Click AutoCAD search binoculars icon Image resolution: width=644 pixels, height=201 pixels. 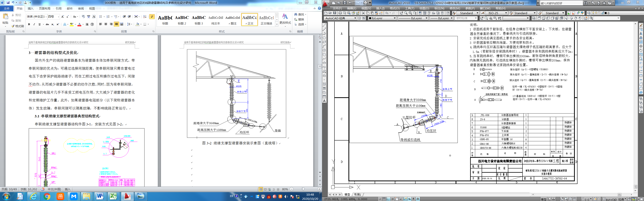(586, 3)
